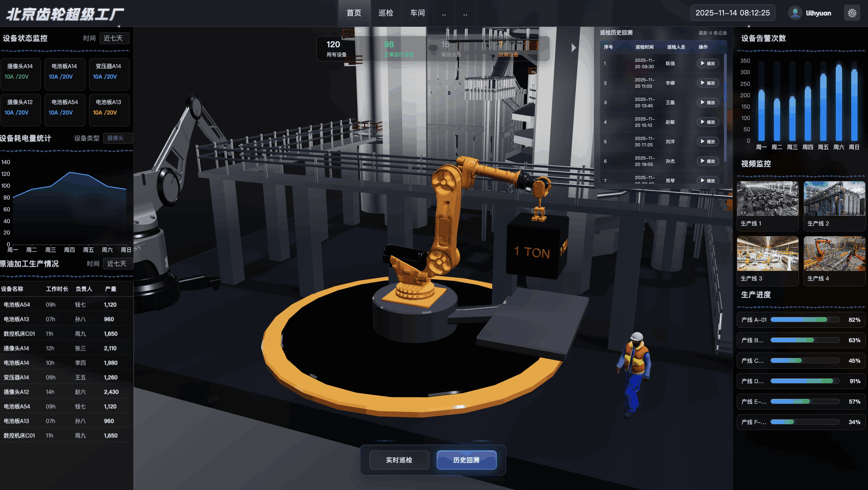Open 近七天 dropdown in 设备状态监控
Image resolution: width=868 pixels, height=490 pixels.
(x=114, y=38)
